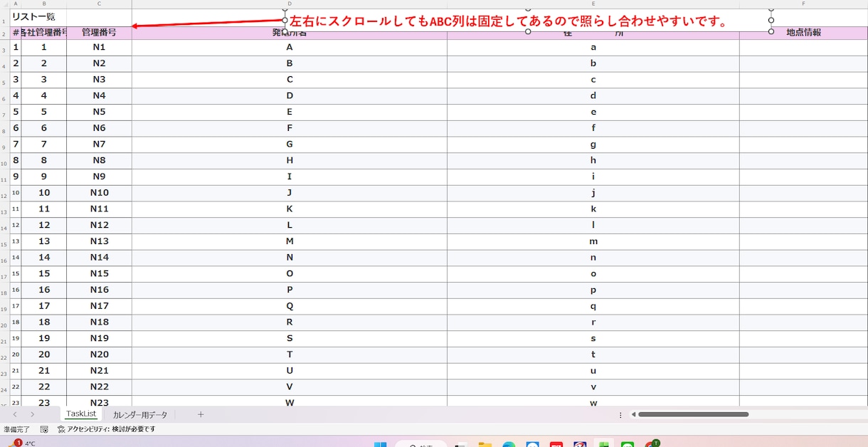The image size is (868, 447).
Task: Select column F header
Action: tap(803, 4)
